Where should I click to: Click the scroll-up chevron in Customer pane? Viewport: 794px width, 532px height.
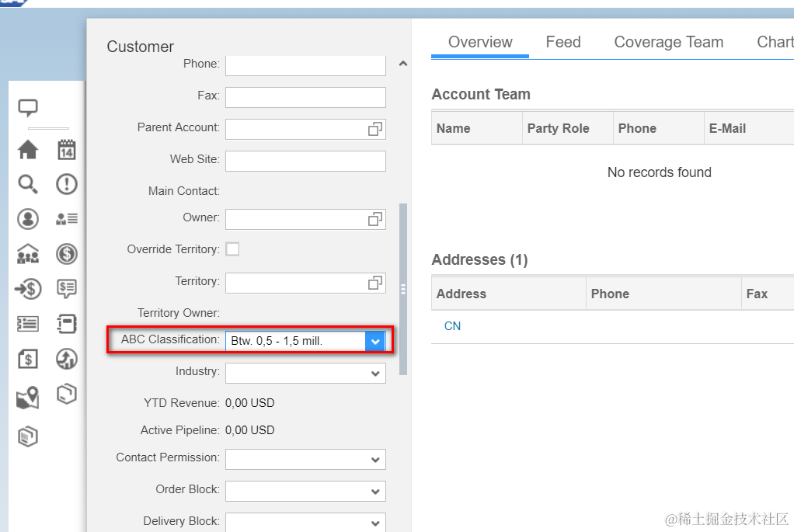(403, 64)
